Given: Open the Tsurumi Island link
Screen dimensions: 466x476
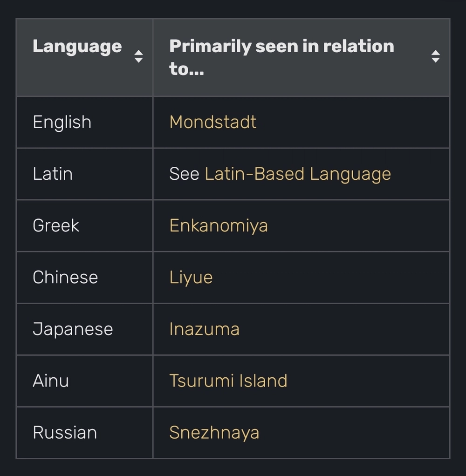Looking at the screenshot, I should coord(228,381).
